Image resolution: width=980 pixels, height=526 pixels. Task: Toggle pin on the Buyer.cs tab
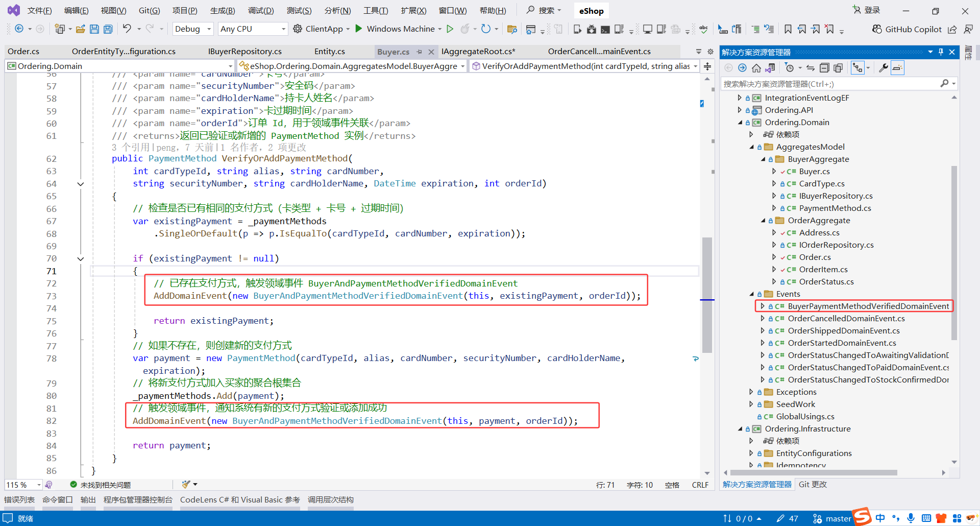click(x=419, y=52)
